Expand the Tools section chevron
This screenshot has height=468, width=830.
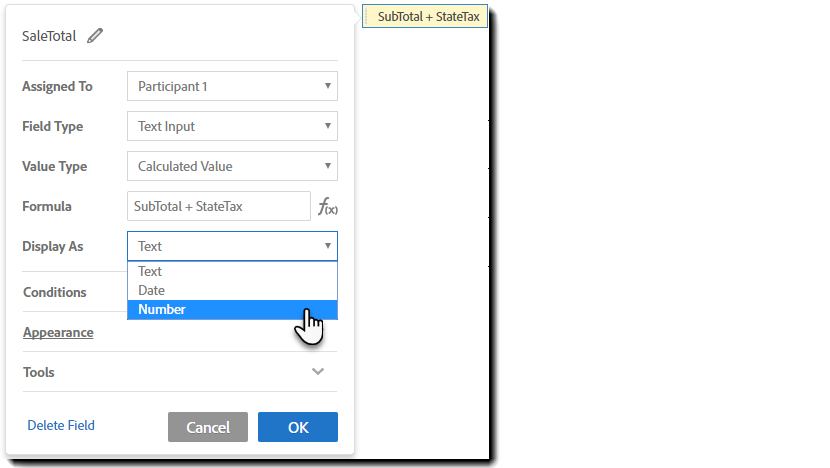tap(318, 372)
